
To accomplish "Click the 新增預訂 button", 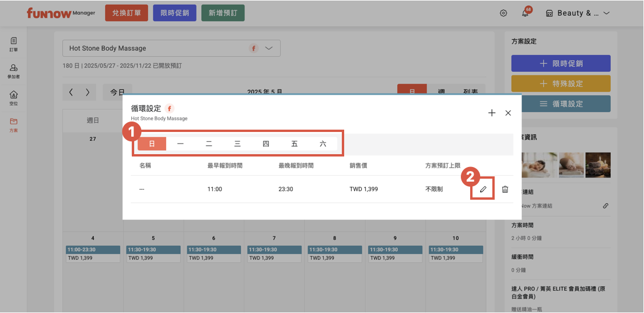I will click(x=222, y=13).
